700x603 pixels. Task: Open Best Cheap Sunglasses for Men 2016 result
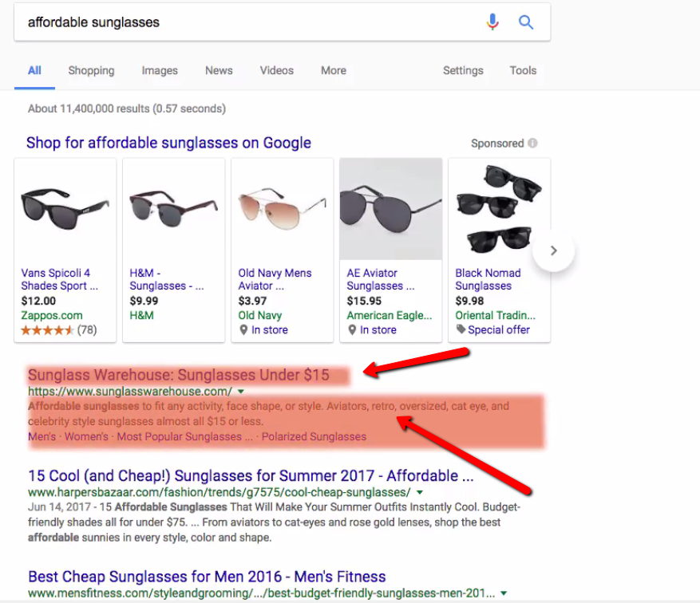click(207, 577)
